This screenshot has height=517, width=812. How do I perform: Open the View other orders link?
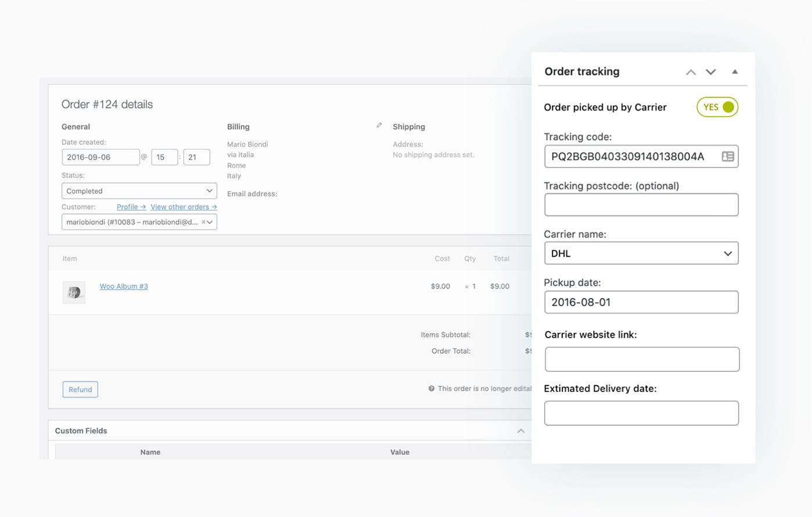pos(184,207)
